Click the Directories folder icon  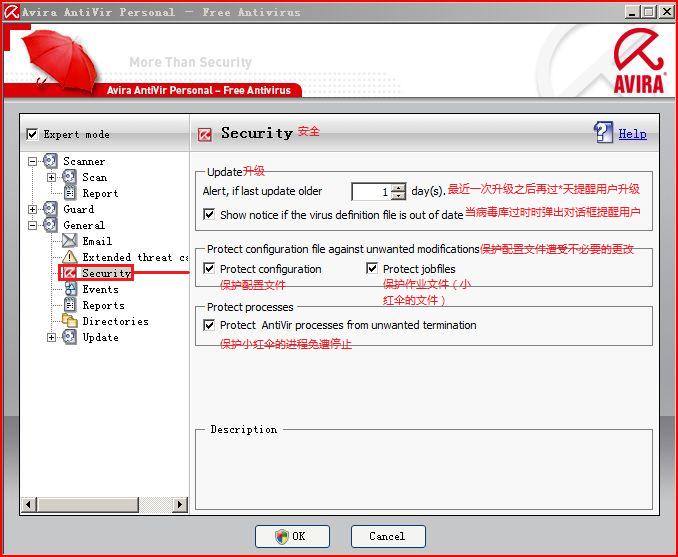click(x=70, y=320)
